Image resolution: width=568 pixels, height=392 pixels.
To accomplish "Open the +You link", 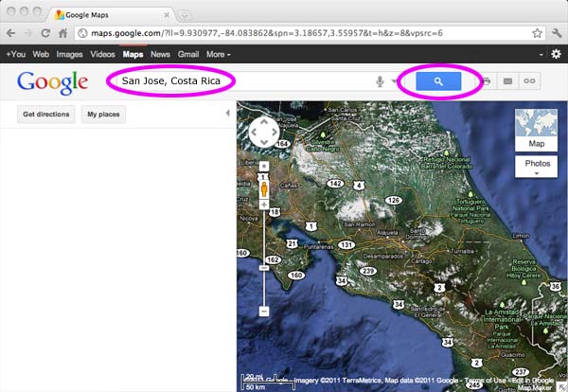I will (15, 54).
